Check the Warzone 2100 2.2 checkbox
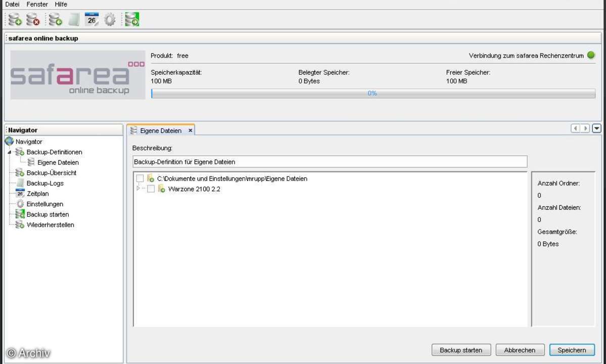 coord(151,189)
